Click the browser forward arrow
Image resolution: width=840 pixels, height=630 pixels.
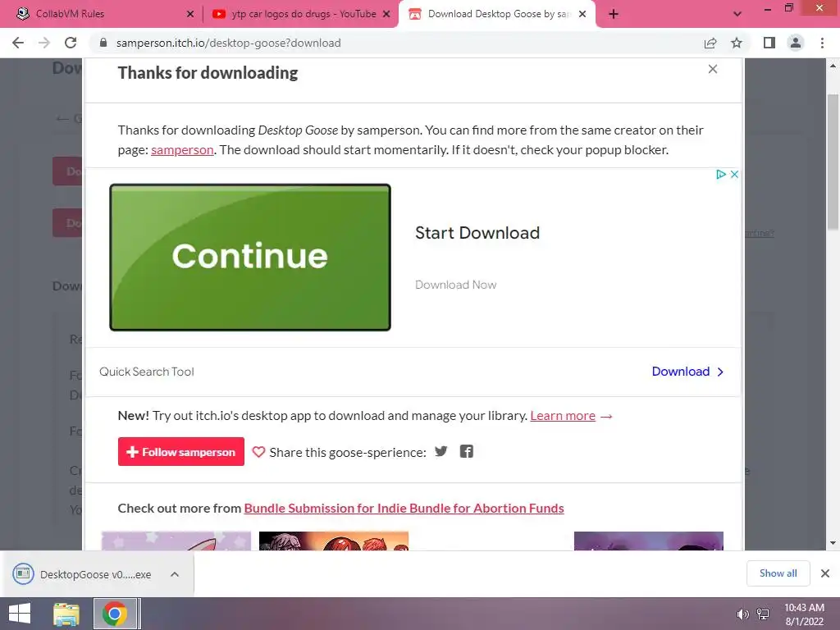[44, 43]
